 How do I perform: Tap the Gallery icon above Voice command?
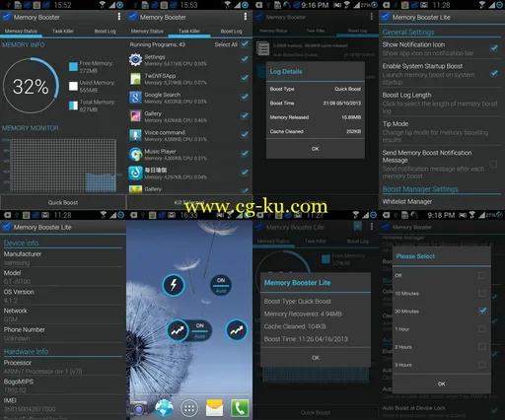pos(135,116)
